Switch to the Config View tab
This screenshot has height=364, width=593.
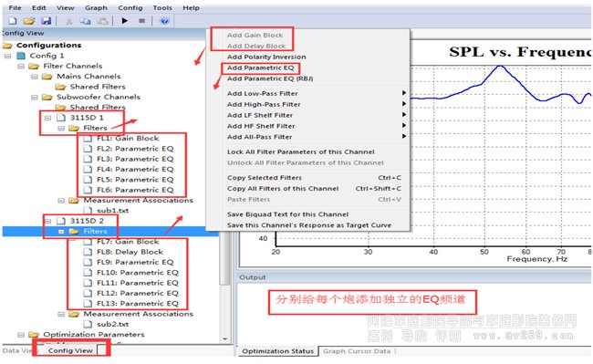point(70,350)
